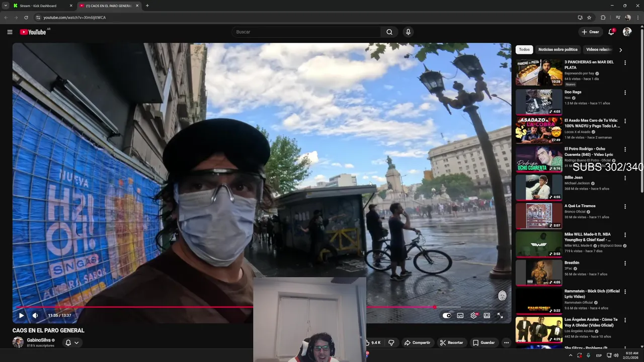644x362 pixels.
Task: Advance chip bar with right arrow
Action: coord(620,50)
